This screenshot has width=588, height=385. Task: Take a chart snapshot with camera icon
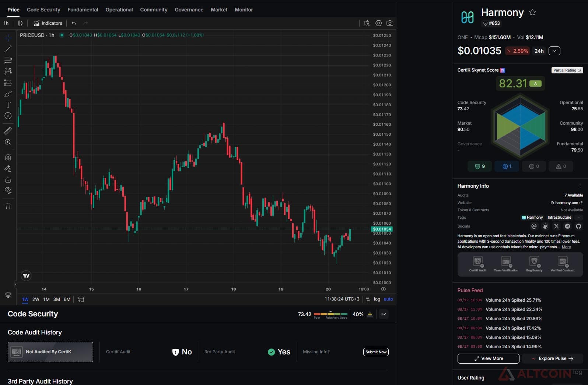tap(390, 23)
